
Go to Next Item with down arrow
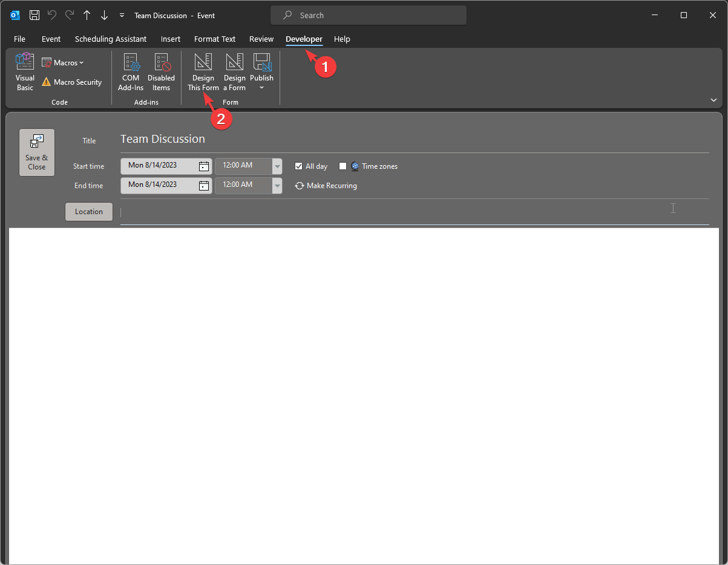click(x=104, y=15)
